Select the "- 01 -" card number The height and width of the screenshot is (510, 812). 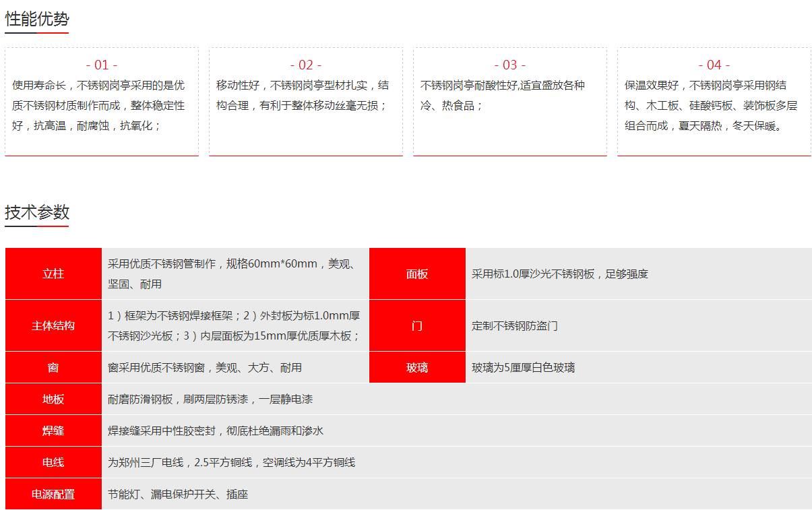[102, 65]
